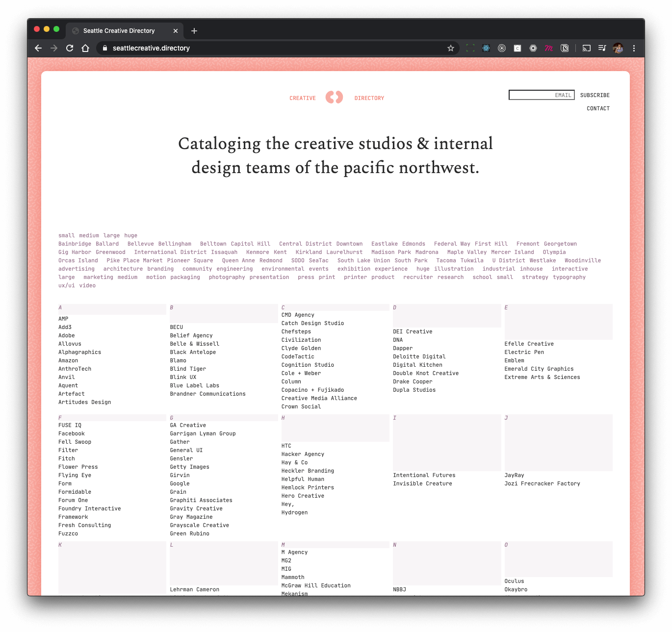Viewport: 672px width, 632px height.
Task: Open the Digital Kitchen entry
Action: coord(417,365)
